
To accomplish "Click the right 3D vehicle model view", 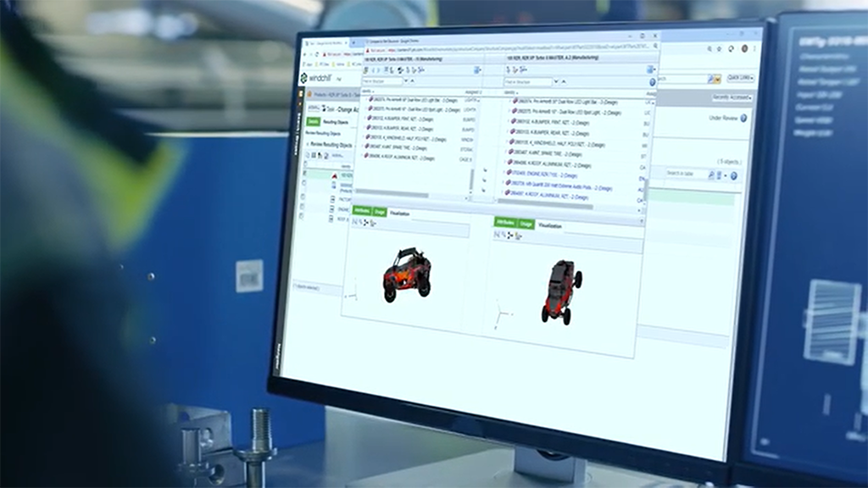I will click(562, 291).
